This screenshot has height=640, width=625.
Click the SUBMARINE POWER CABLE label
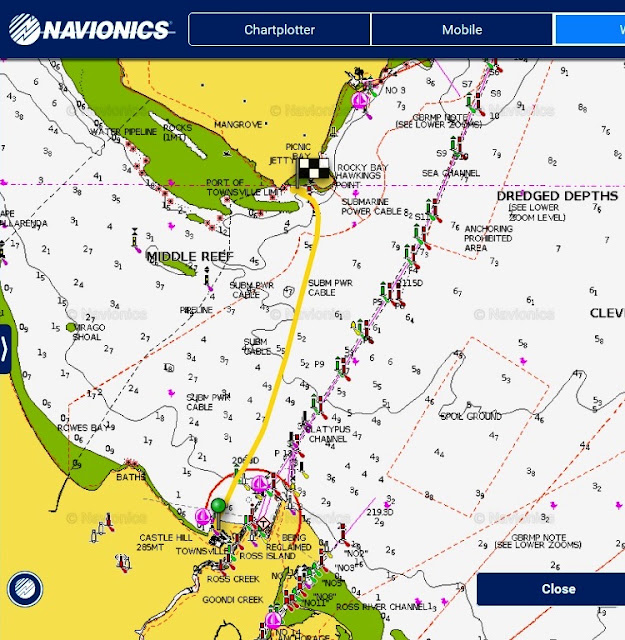[x=371, y=207]
